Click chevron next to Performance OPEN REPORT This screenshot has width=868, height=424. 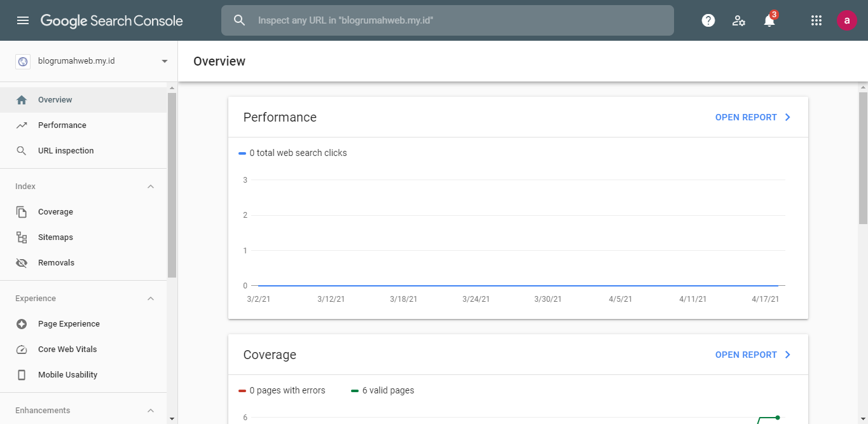pos(788,117)
